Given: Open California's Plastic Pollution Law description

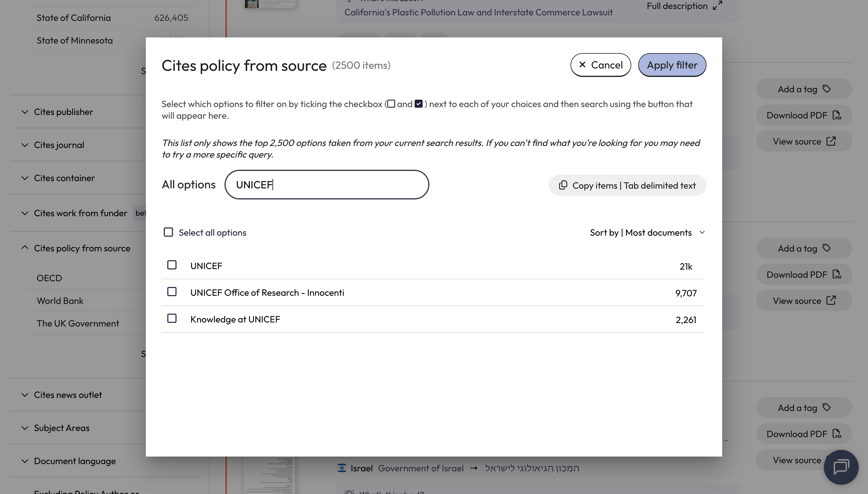Looking at the screenshot, I should tap(478, 12).
